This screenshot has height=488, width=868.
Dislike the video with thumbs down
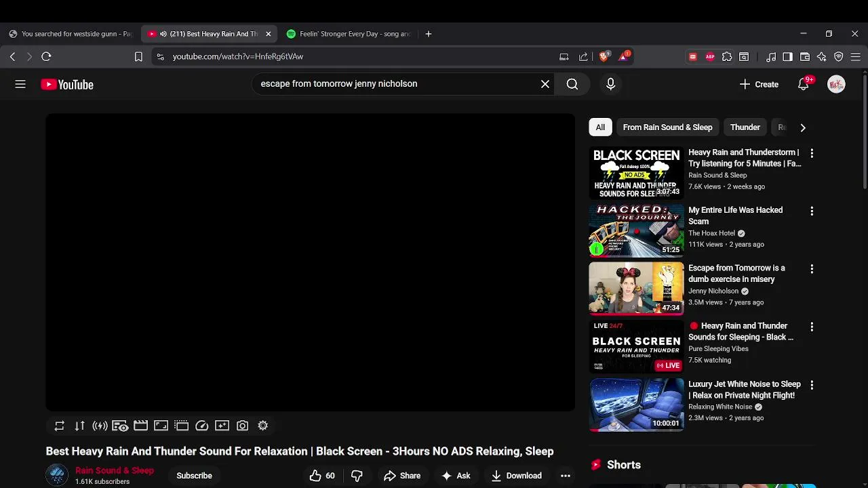coord(357,476)
